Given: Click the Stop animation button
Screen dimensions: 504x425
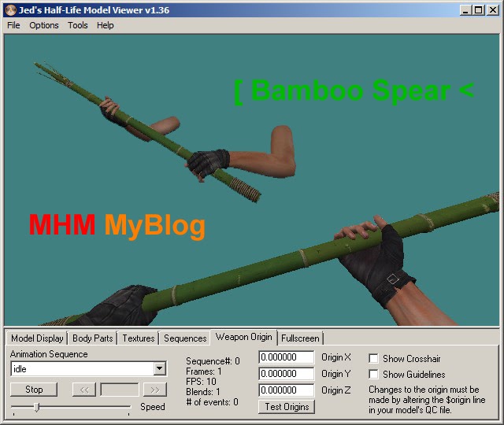Looking at the screenshot, I should [34, 390].
